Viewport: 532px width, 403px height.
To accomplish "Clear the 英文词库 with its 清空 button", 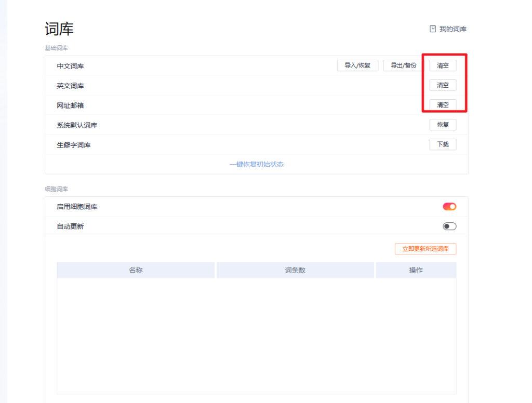I will click(x=443, y=85).
